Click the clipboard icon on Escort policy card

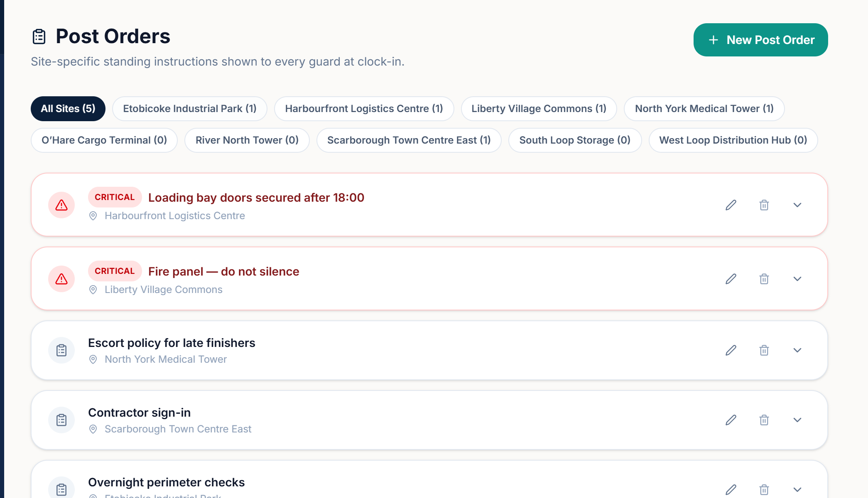tap(61, 350)
